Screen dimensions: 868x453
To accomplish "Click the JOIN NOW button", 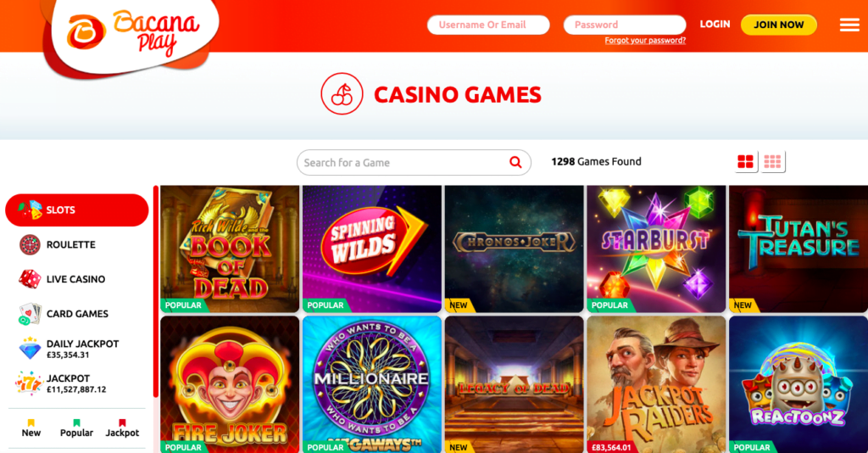I will pyautogui.click(x=779, y=25).
